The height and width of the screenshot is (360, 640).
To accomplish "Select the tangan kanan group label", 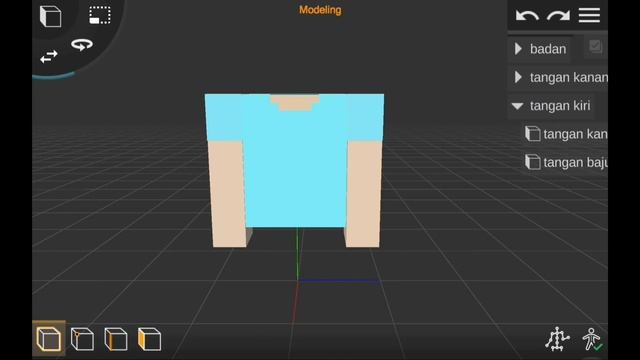I will [569, 78].
